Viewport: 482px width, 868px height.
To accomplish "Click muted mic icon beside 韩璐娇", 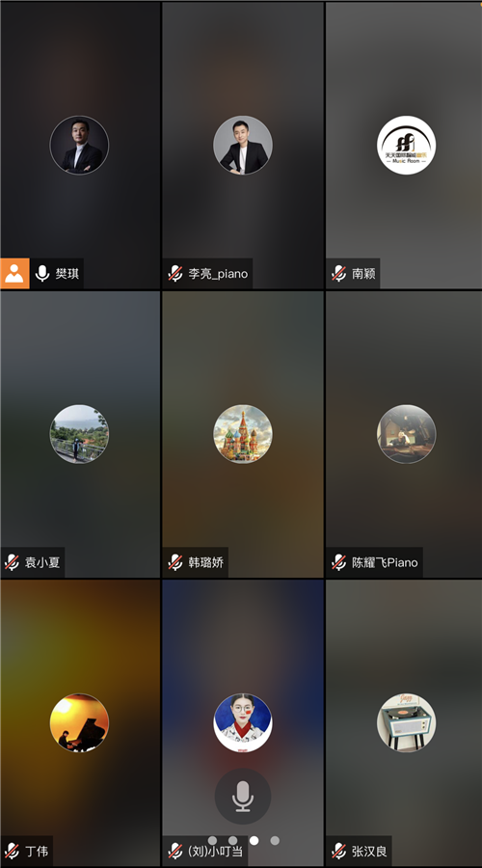I will (x=175, y=562).
